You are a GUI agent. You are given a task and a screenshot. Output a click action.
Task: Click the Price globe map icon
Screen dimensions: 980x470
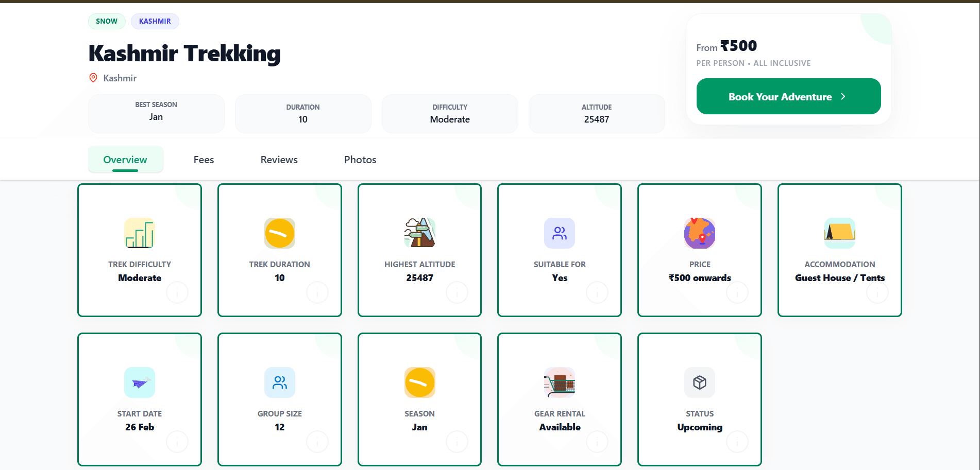tap(700, 233)
